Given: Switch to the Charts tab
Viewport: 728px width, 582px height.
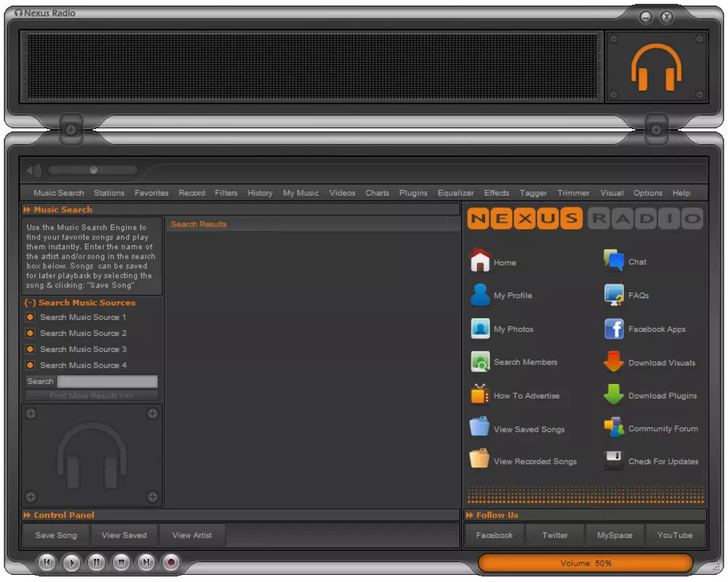Looking at the screenshot, I should point(377,193).
